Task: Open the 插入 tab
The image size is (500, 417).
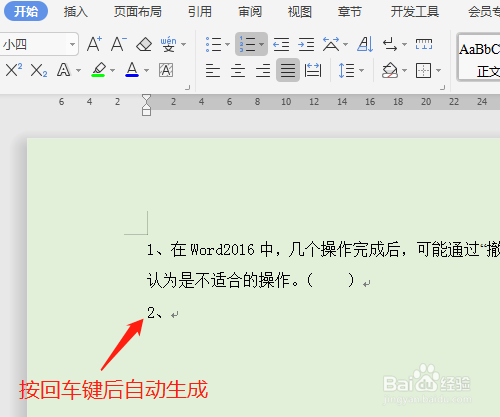Action: pos(76,12)
